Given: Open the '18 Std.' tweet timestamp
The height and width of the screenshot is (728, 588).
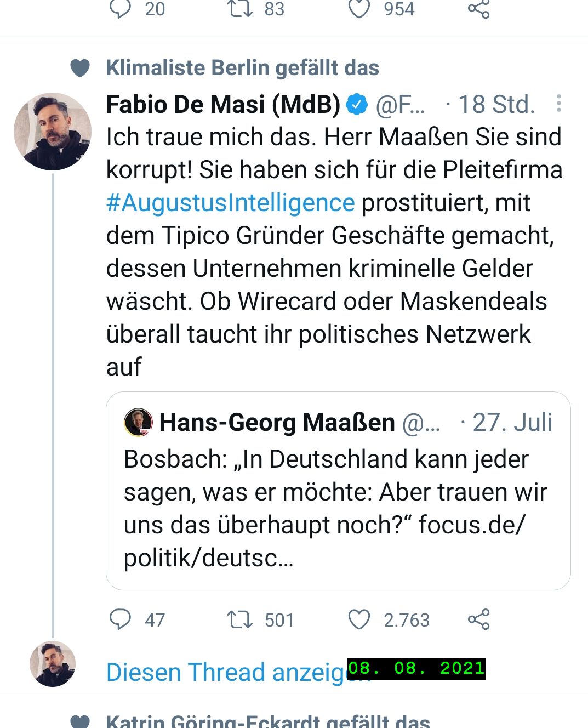Looking at the screenshot, I should click(496, 104).
